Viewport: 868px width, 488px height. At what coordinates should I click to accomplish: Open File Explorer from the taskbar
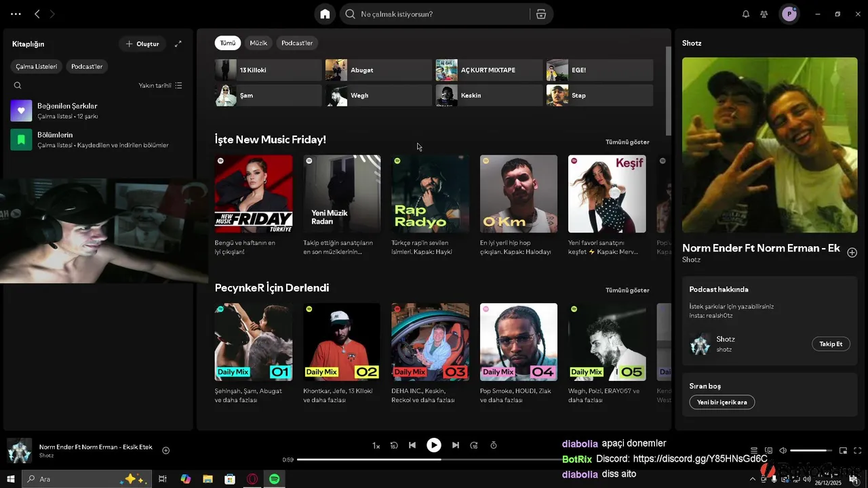click(208, 479)
